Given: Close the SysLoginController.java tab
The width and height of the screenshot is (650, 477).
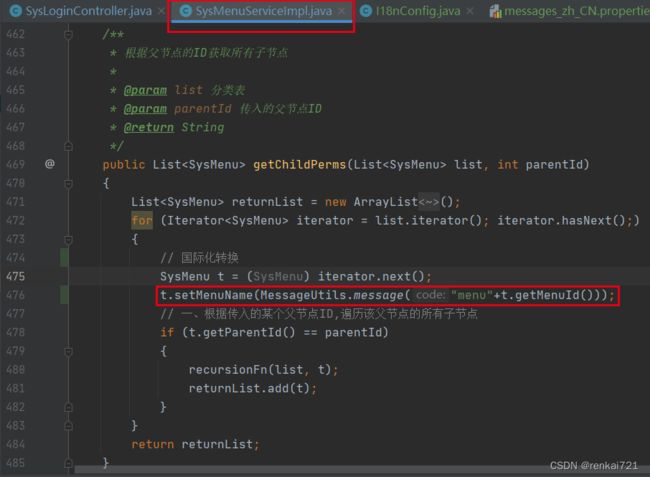Looking at the screenshot, I should pos(161,11).
